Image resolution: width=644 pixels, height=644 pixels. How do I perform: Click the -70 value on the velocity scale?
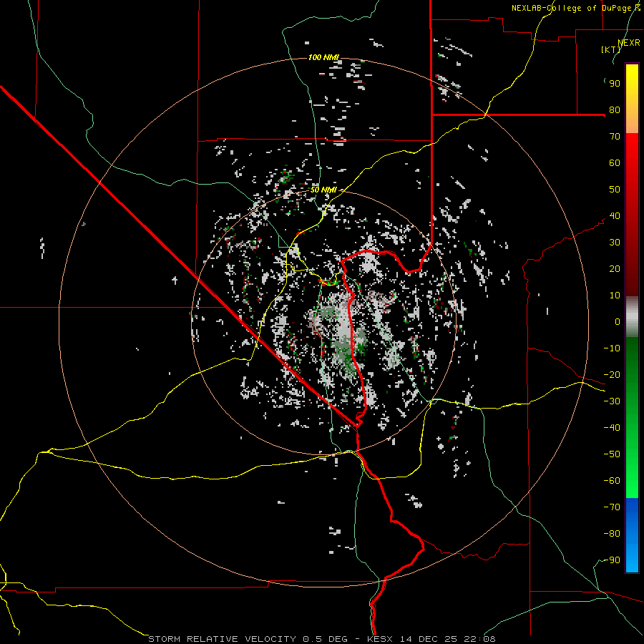tap(612, 507)
